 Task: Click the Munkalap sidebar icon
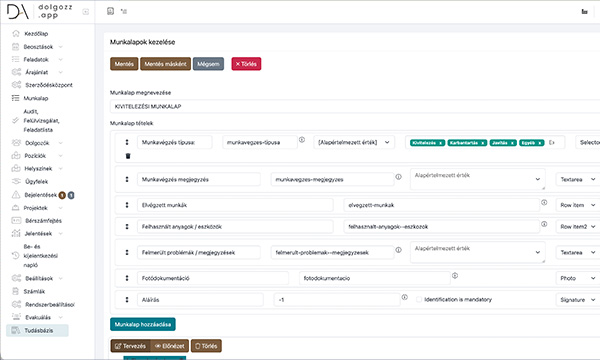coord(15,98)
